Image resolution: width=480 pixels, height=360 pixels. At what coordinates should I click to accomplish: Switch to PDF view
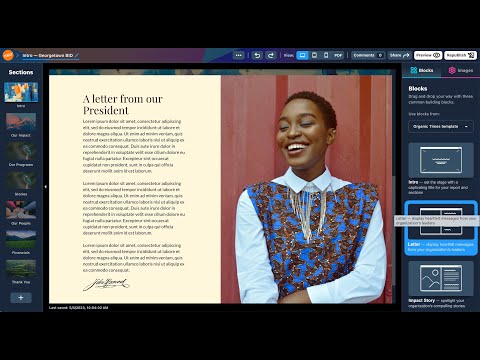click(338, 55)
